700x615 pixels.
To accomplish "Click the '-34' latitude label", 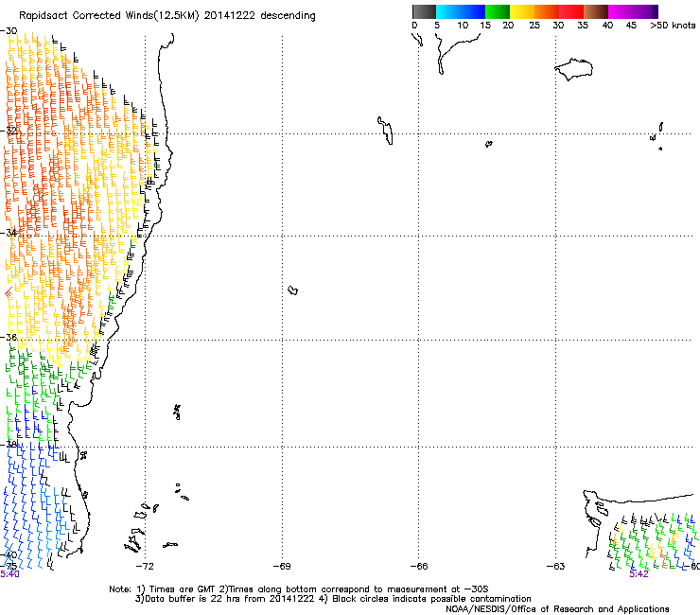I will coord(9,233).
